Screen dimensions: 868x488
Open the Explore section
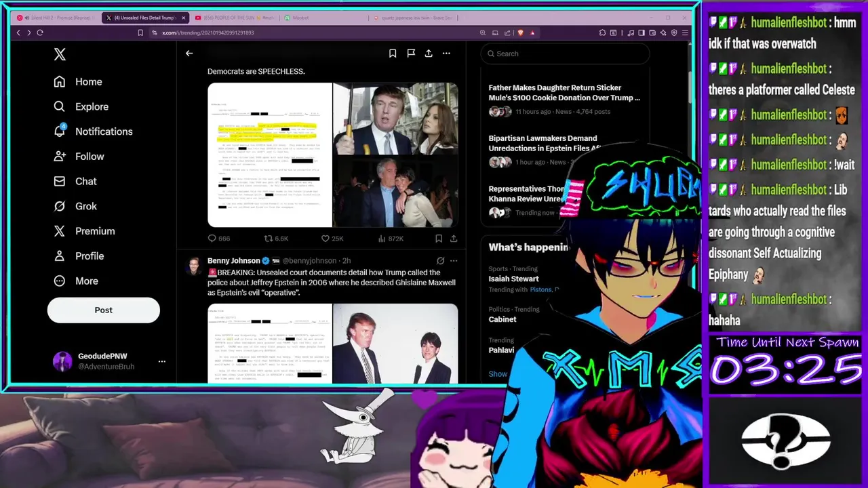click(81, 106)
